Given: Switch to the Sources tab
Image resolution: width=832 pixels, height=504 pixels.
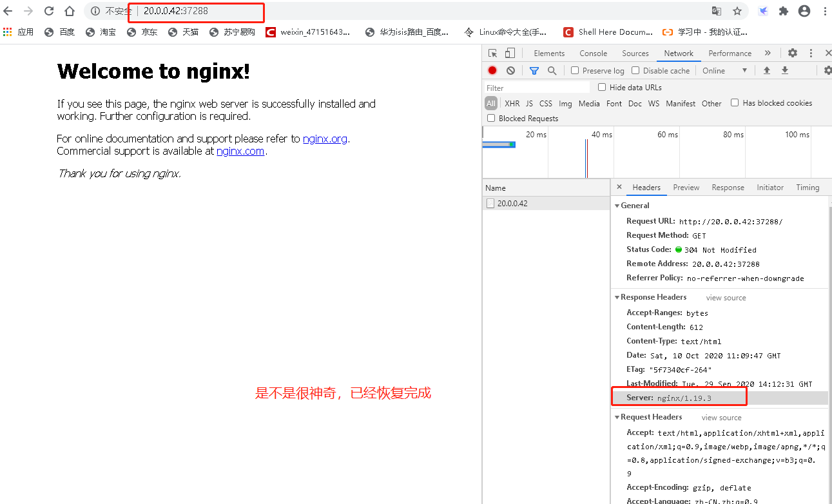Looking at the screenshot, I should click(x=635, y=53).
